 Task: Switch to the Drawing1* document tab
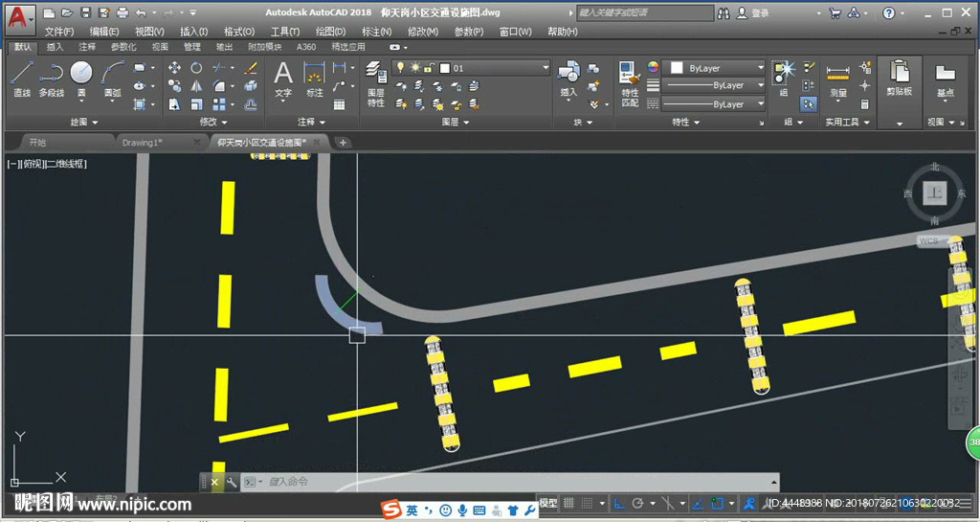[x=142, y=143]
